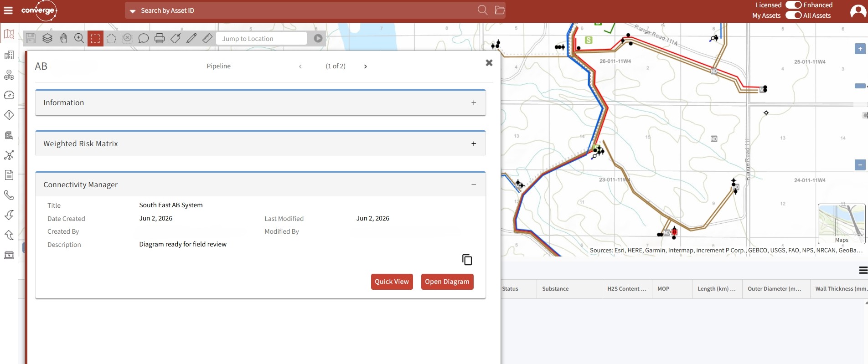The image size is (868, 364).
Task: Click the downward curved arrow sidebar icon
Action: tap(9, 215)
